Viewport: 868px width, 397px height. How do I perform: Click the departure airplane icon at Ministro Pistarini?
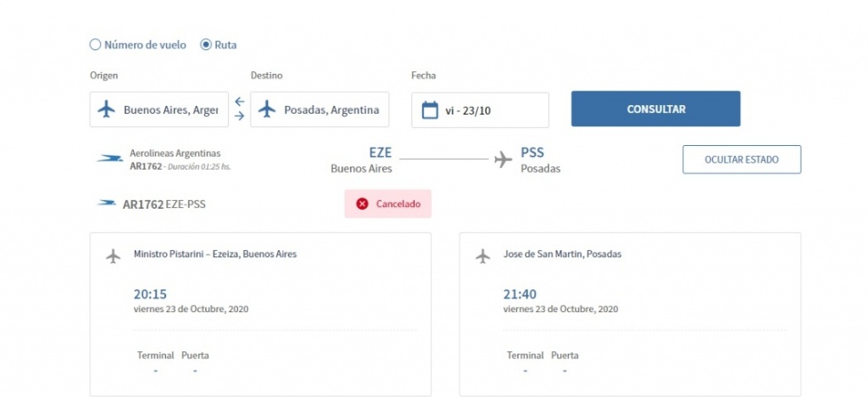click(114, 255)
